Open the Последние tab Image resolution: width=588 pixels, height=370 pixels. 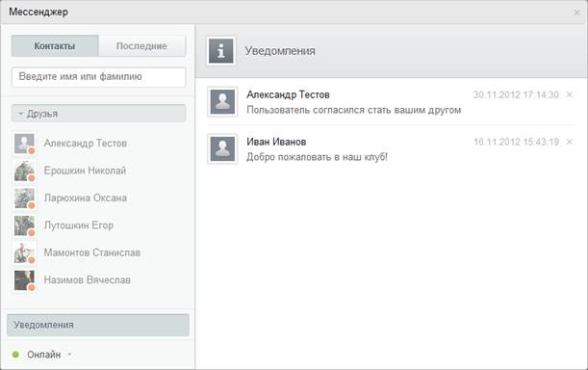coord(142,46)
